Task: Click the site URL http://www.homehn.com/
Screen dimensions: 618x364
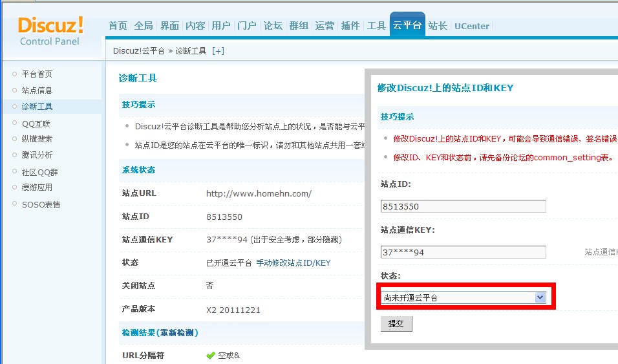Action: pos(259,193)
